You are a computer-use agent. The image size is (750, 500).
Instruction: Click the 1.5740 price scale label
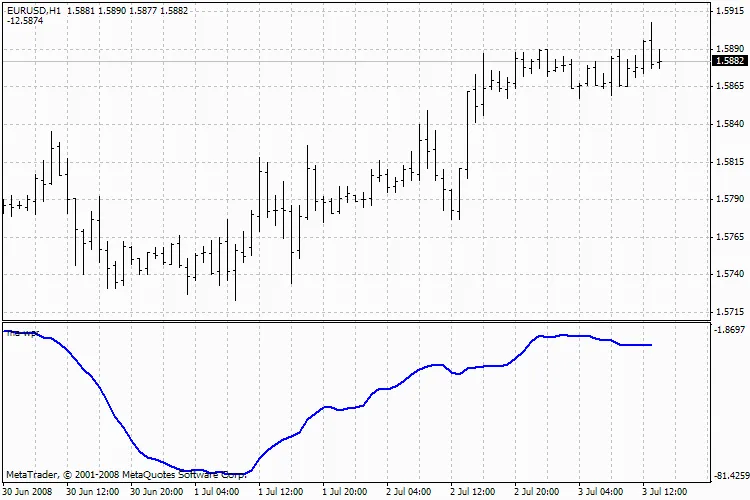tap(729, 274)
